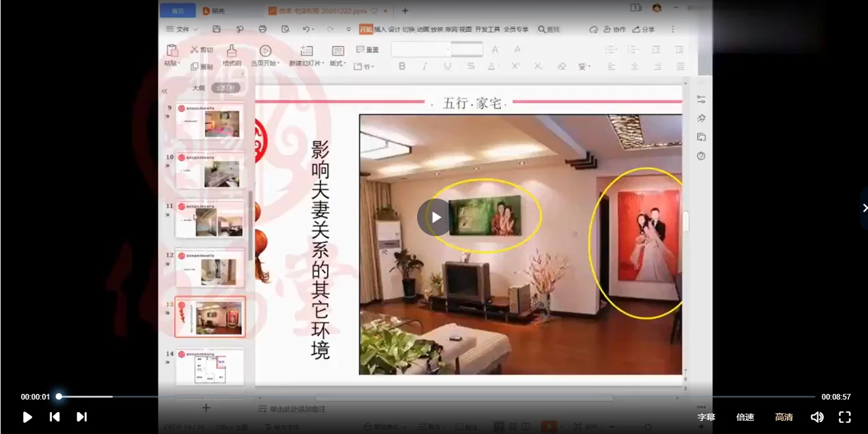Click the New Slide (新建幻灯片) icon
Image resolution: width=868 pixels, height=434 pixels.
pyautogui.click(x=306, y=51)
